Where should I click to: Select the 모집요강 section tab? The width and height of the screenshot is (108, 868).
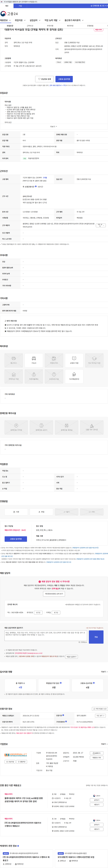pos(10,26)
